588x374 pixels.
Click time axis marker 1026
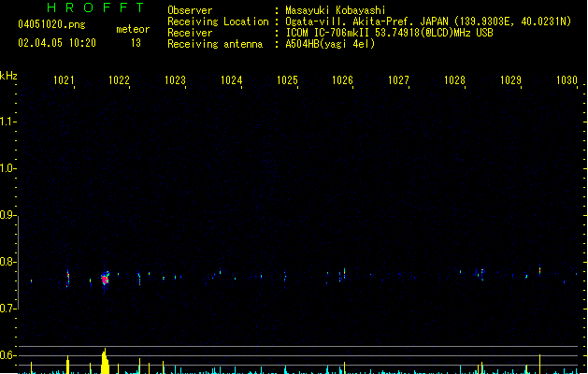click(x=342, y=80)
